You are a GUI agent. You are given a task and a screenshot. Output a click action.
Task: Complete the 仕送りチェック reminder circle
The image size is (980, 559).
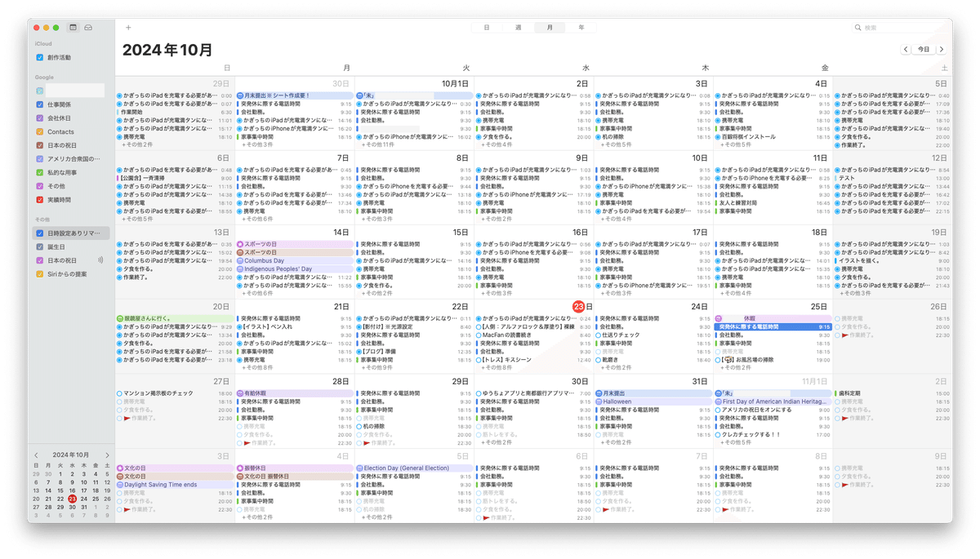(x=598, y=335)
